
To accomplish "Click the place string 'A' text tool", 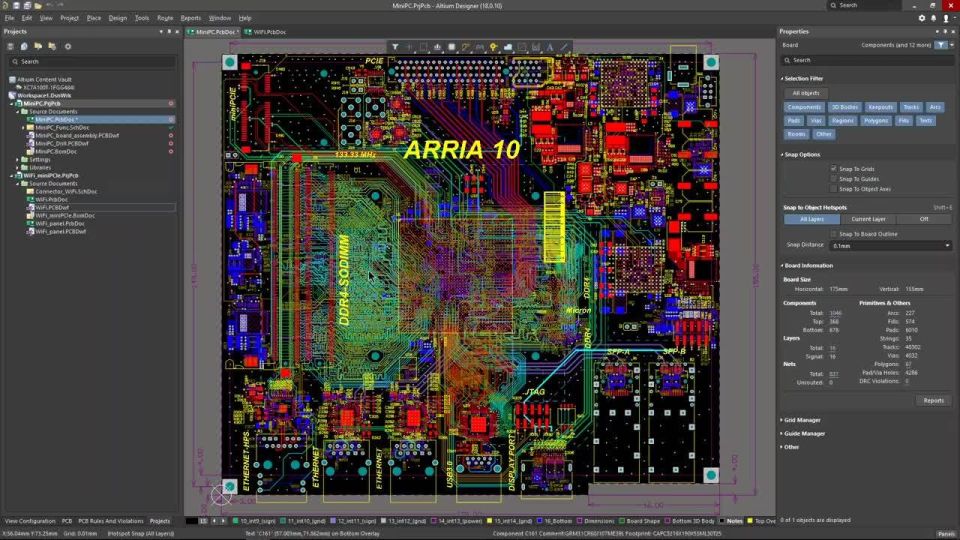I will [550, 47].
